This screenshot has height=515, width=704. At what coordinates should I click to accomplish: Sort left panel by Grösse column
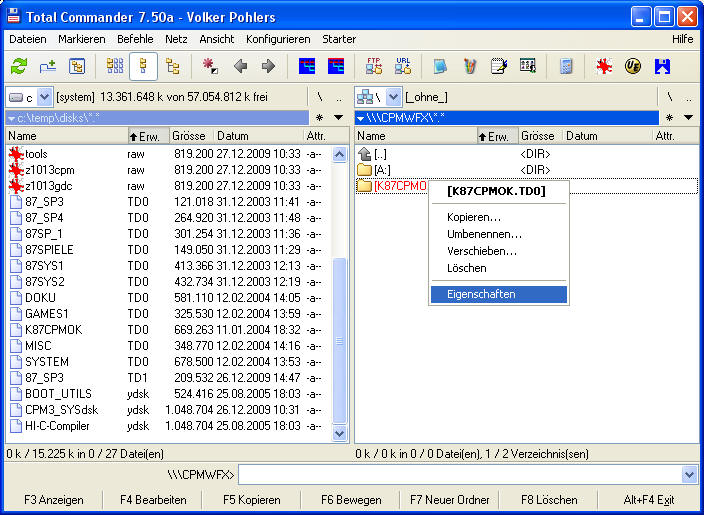coord(190,136)
